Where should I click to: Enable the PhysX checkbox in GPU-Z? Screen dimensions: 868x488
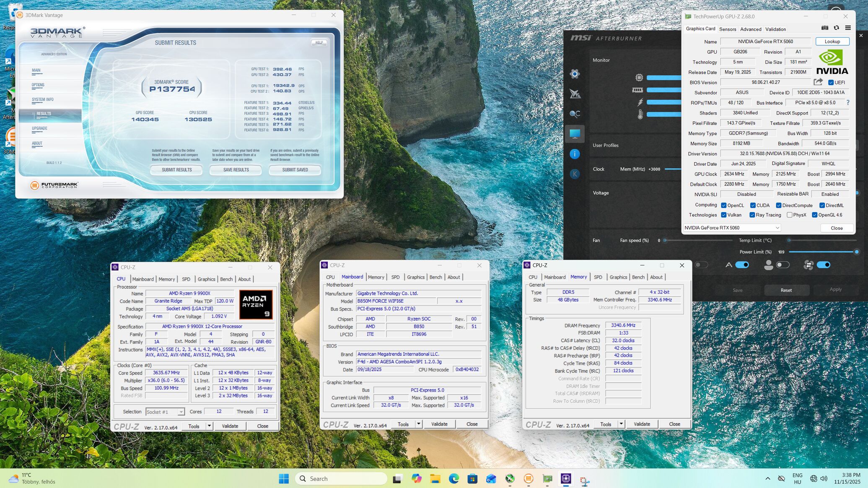[790, 215]
